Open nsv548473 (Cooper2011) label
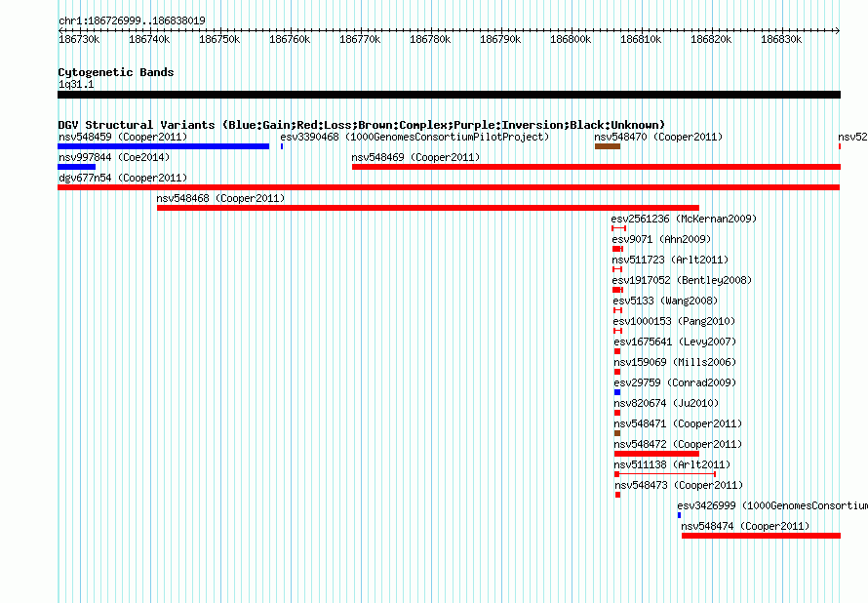 coord(679,485)
